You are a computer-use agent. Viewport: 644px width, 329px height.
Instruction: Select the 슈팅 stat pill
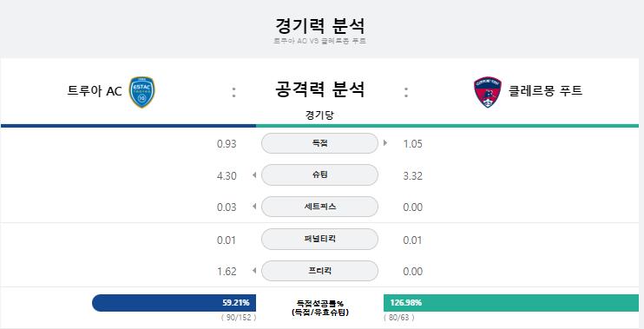pos(319,175)
